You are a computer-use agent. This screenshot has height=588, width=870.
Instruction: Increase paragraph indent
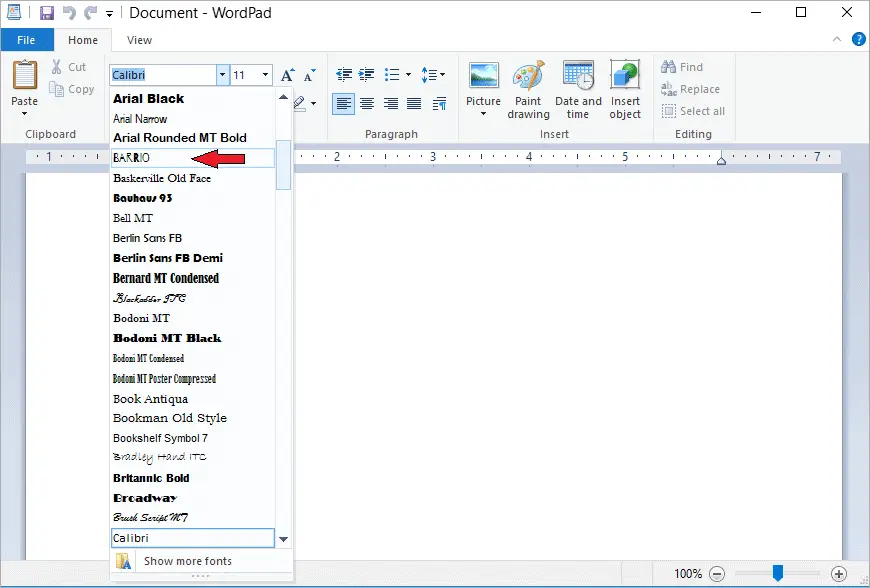(x=367, y=74)
